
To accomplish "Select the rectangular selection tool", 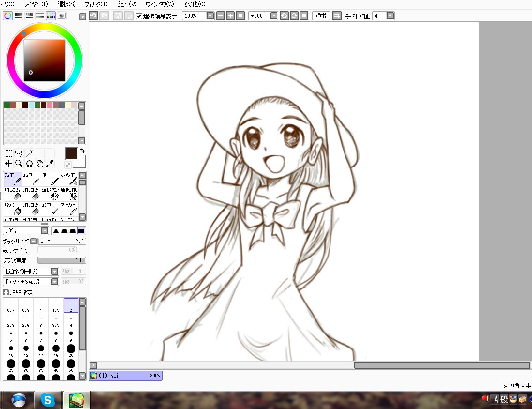I will [x=9, y=153].
